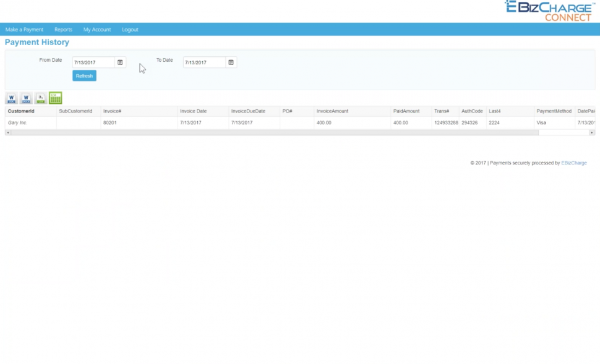Follow the EBizCharge footer link

573,163
